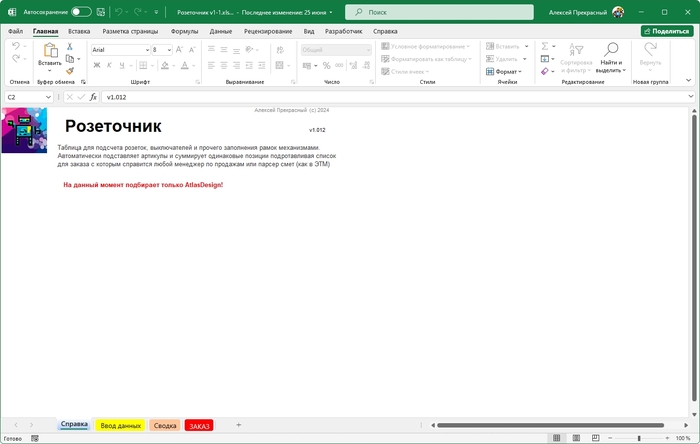Click the Clear eraser icon

tap(545, 71)
